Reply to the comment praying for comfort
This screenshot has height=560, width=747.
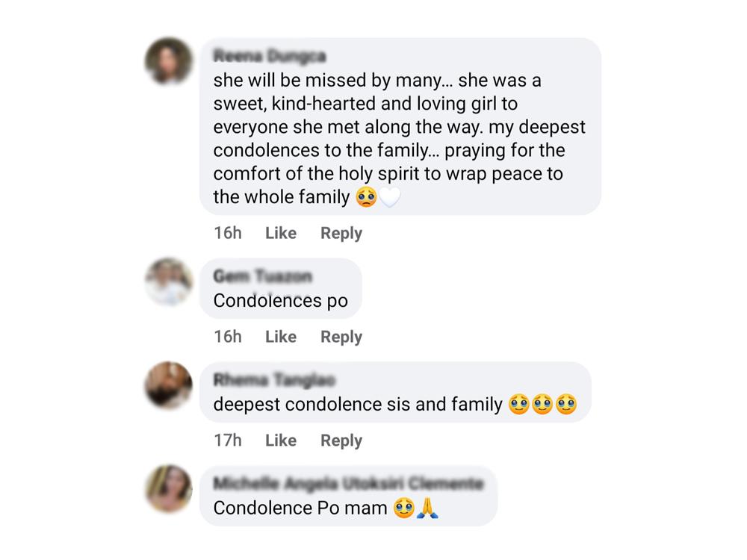point(341,233)
